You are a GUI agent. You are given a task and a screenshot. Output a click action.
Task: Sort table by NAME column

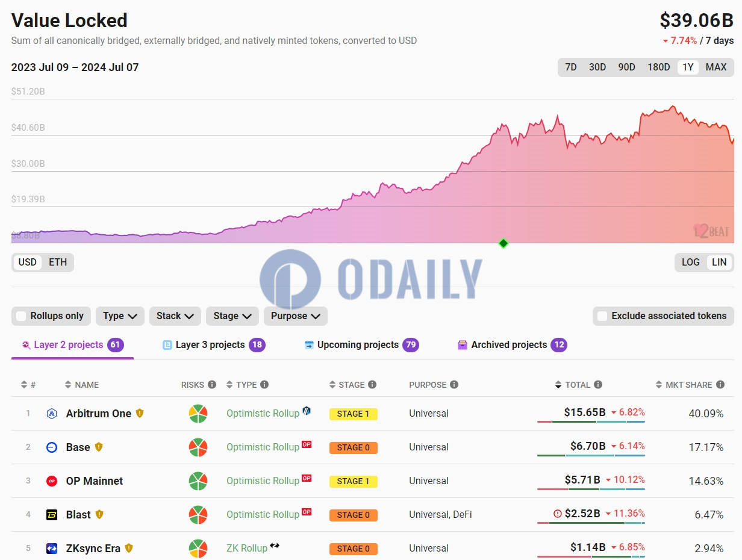(82, 385)
